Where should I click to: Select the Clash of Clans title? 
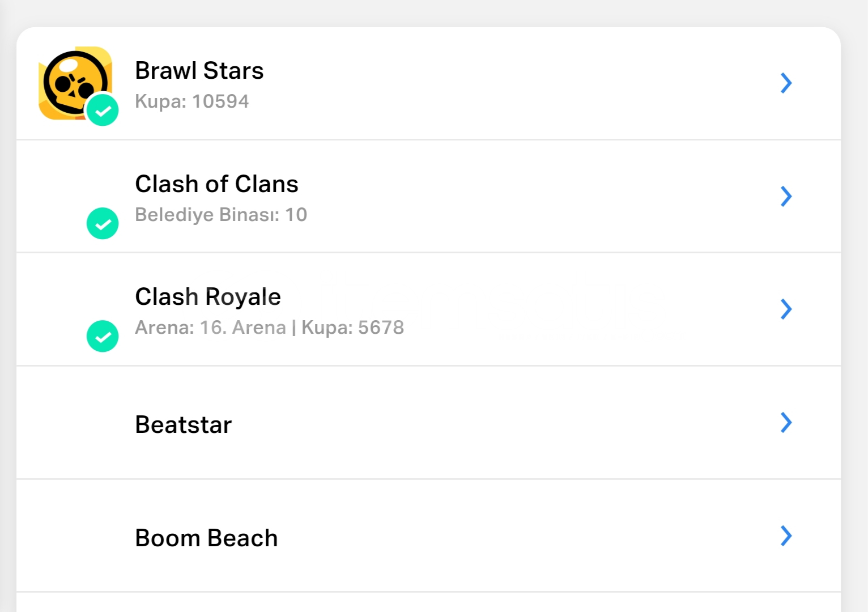[x=216, y=184]
